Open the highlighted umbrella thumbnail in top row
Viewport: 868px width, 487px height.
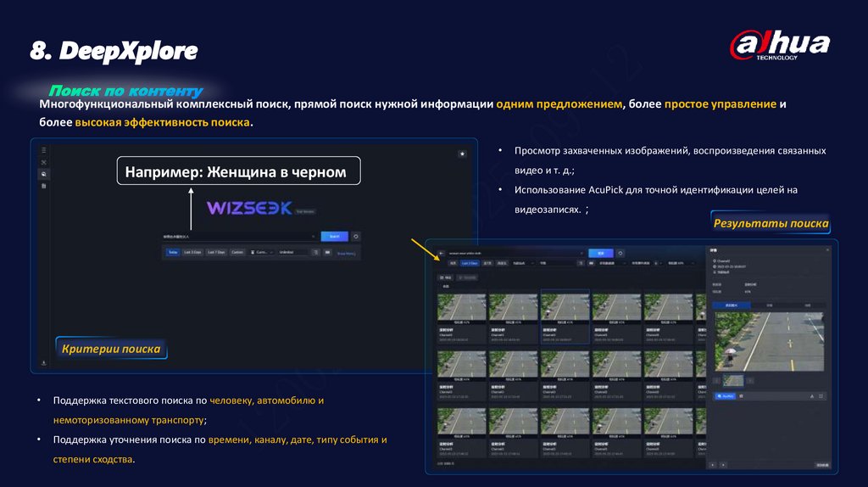click(565, 307)
